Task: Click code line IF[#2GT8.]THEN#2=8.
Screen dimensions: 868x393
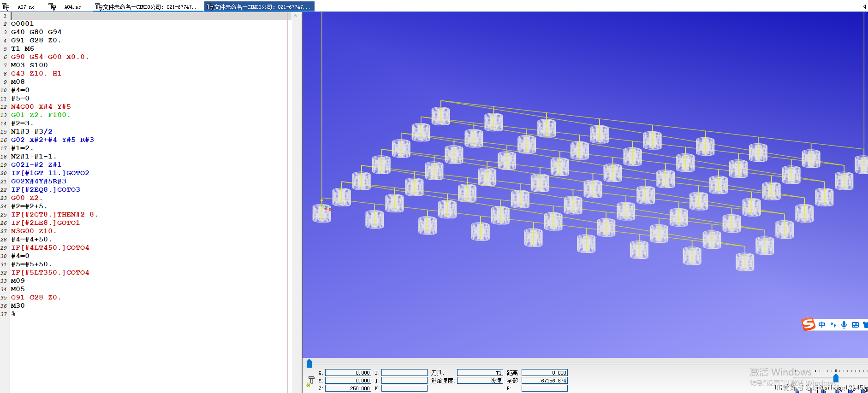Action: click(54, 214)
